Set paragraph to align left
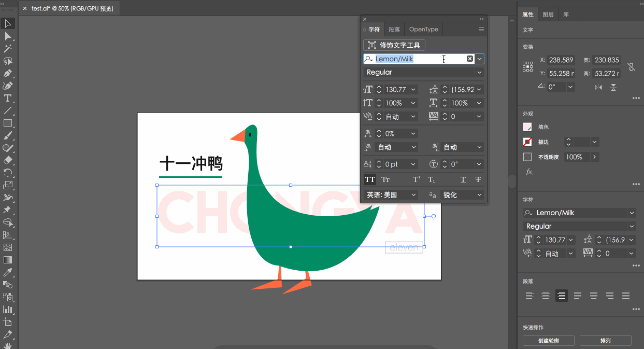 [529, 295]
